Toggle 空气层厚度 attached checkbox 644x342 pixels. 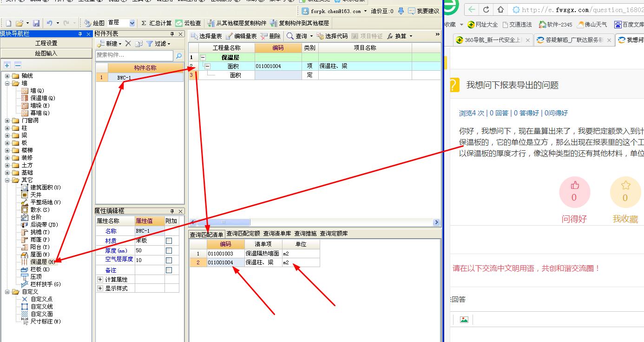pyautogui.click(x=169, y=261)
